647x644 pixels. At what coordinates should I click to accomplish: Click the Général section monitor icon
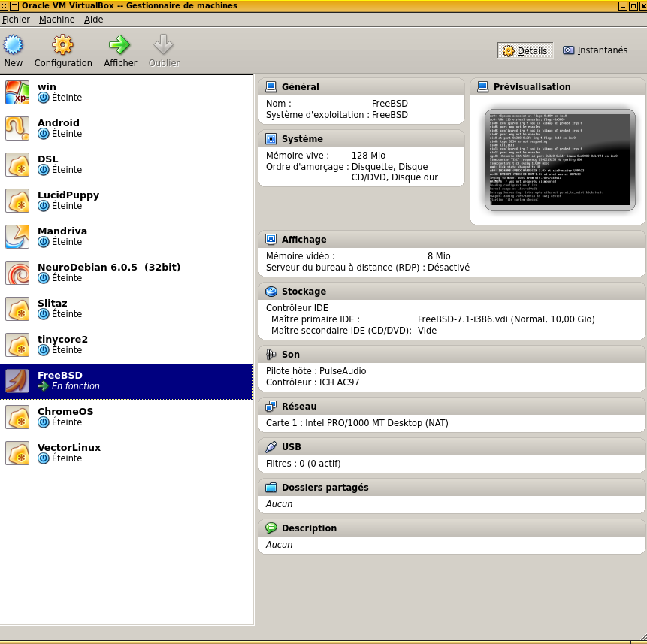click(x=271, y=86)
